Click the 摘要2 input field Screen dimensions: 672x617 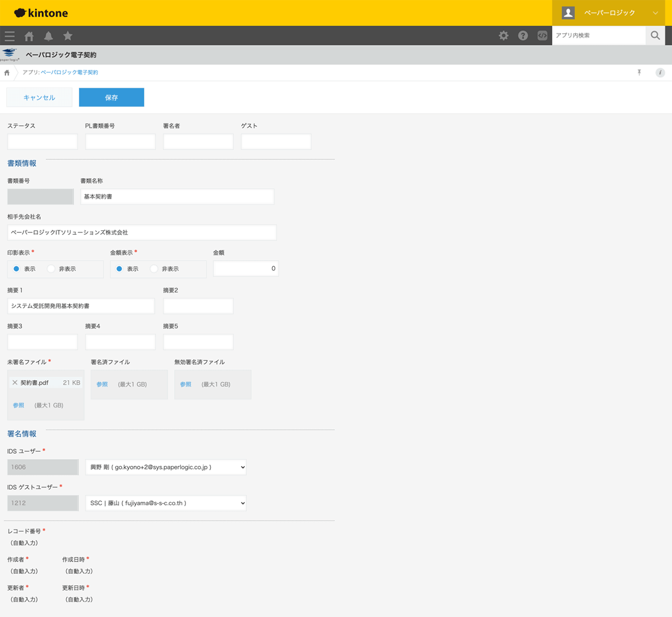tap(198, 306)
